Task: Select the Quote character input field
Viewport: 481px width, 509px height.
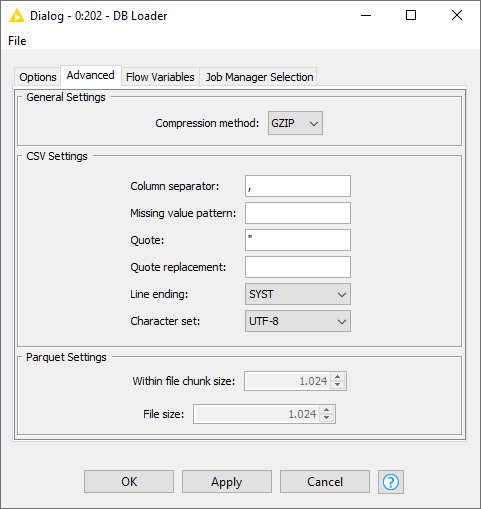Action: tap(298, 240)
